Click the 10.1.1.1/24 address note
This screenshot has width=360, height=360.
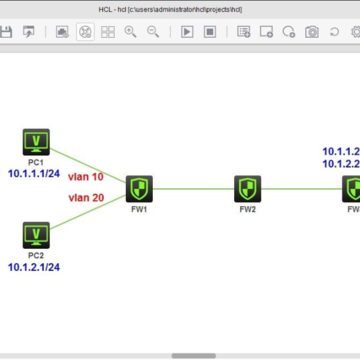point(34,174)
